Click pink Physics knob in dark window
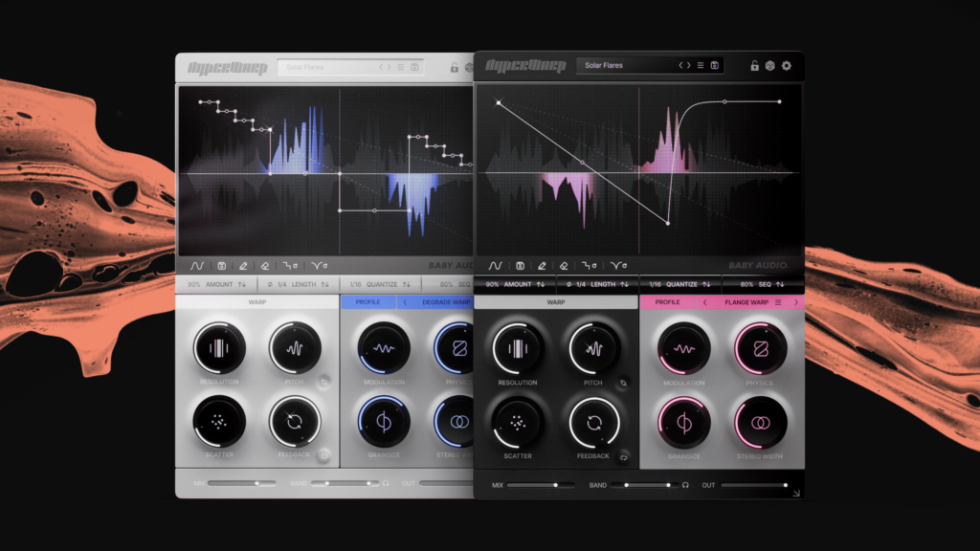Screen dimensions: 980x551 point(760,348)
